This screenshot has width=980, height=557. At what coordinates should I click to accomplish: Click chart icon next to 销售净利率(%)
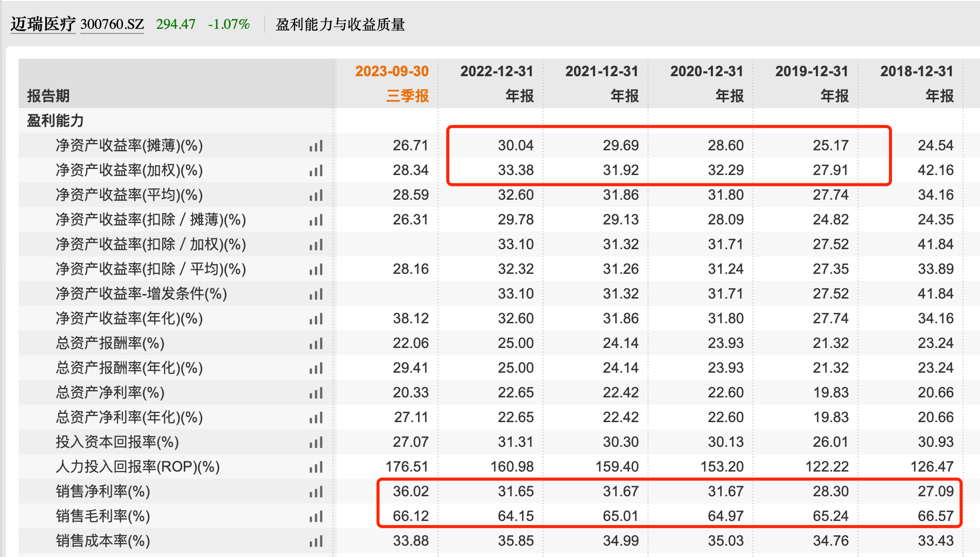(x=317, y=491)
